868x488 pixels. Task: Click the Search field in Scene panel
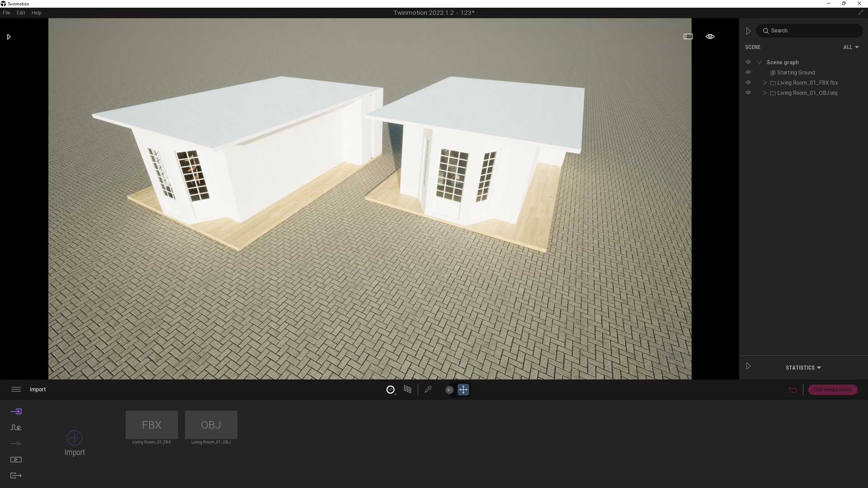pos(809,31)
